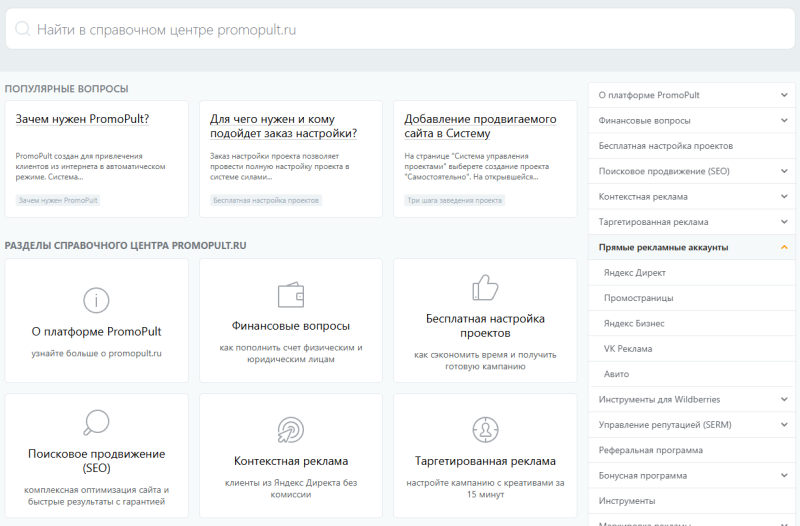Click the wallet icon for Финансовые вопросы

pyautogui.click(x=291, y=295)
